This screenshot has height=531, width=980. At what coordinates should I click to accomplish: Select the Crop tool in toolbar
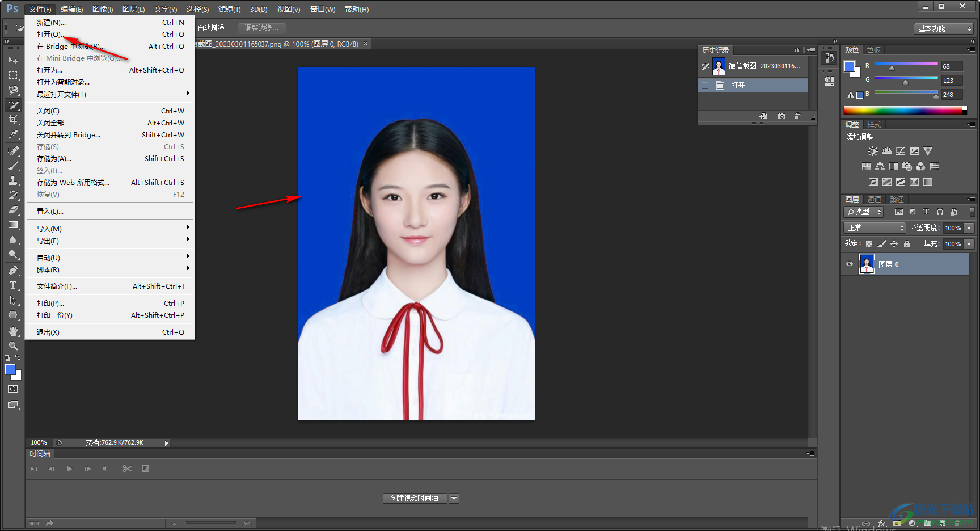pyautogui.click(x=12, y=120)
